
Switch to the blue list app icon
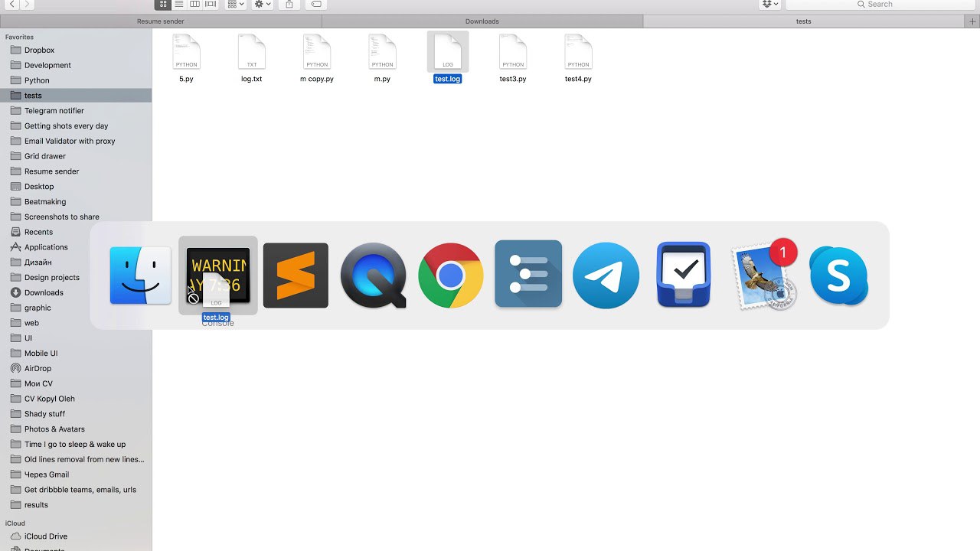[x=528, y=274]
